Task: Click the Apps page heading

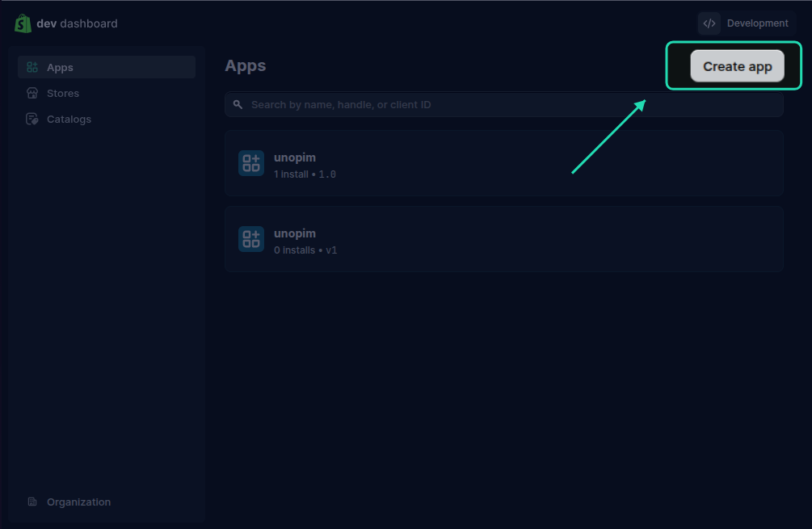Action: (246, 65)
